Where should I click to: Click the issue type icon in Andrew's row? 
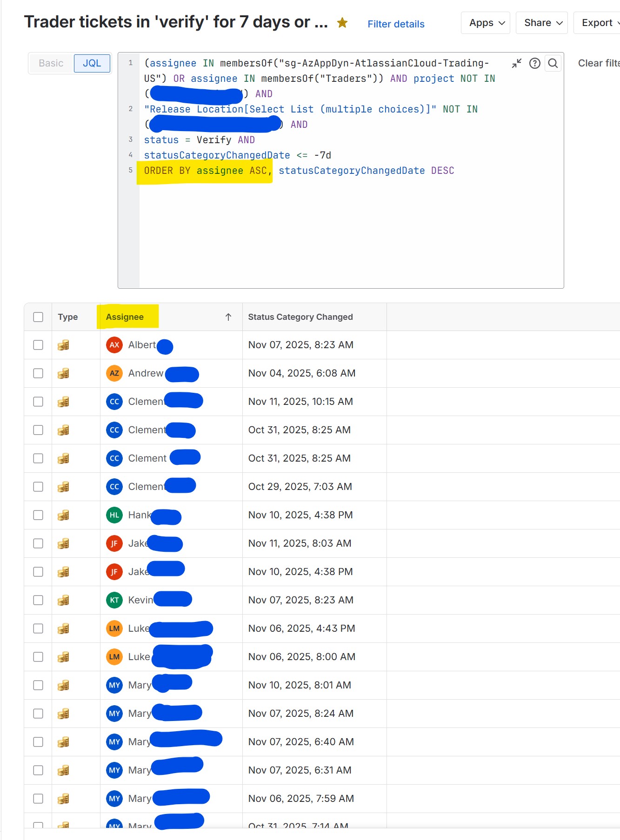pos(63,373)
